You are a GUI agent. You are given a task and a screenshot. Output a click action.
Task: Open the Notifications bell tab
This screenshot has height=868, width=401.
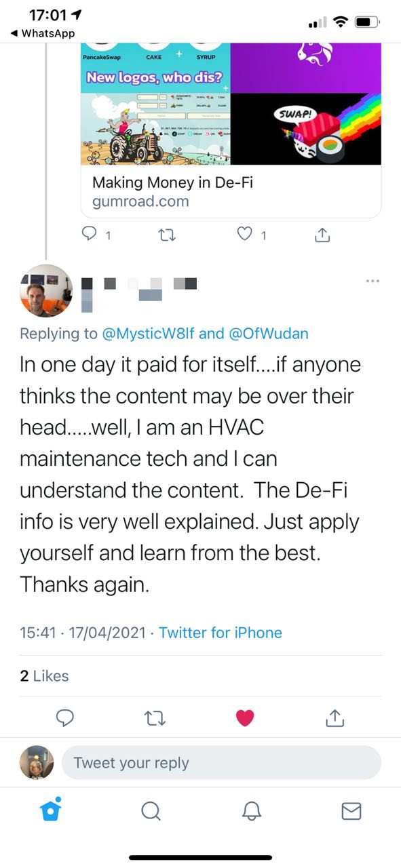[x=251, y=811]
